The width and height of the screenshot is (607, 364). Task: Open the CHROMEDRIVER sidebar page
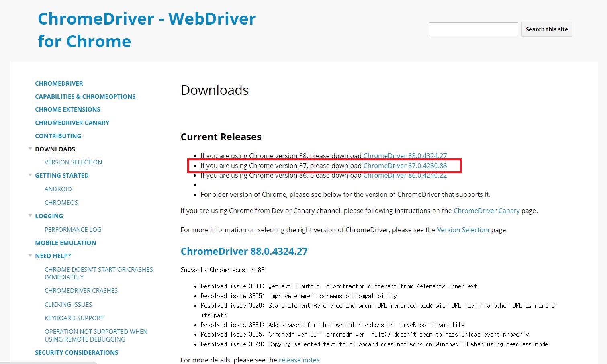coord(59,83)
